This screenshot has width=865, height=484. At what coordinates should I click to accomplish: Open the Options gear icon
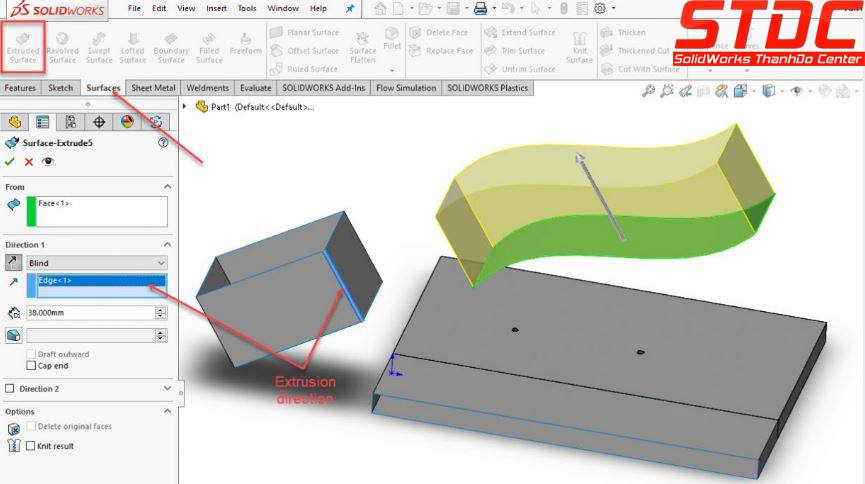(x=600, y=8)
